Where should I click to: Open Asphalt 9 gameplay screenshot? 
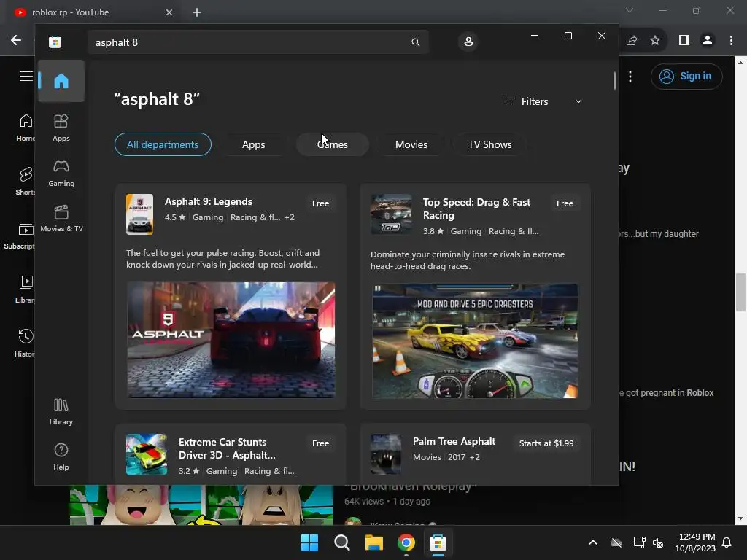click(231, 340)
